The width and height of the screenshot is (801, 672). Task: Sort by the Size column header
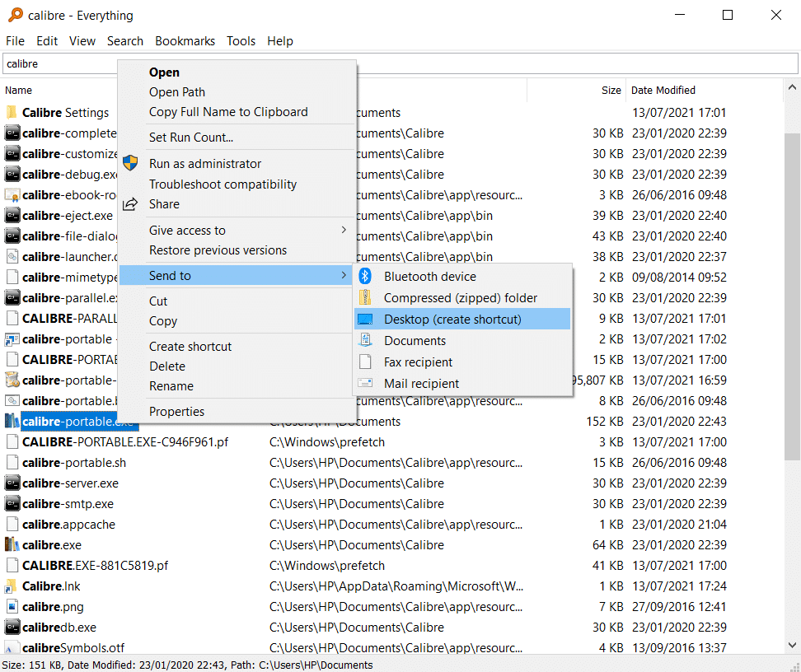pos(611,90)
